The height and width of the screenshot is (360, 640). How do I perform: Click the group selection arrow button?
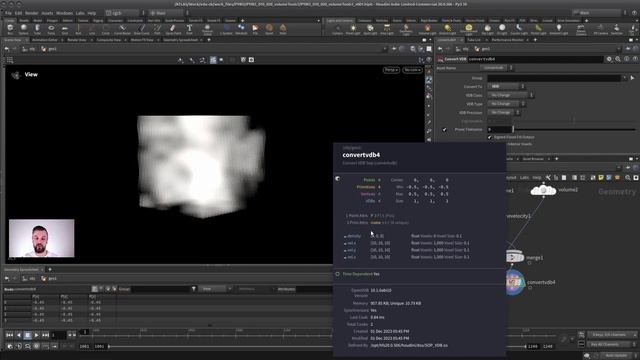(632, 78)
